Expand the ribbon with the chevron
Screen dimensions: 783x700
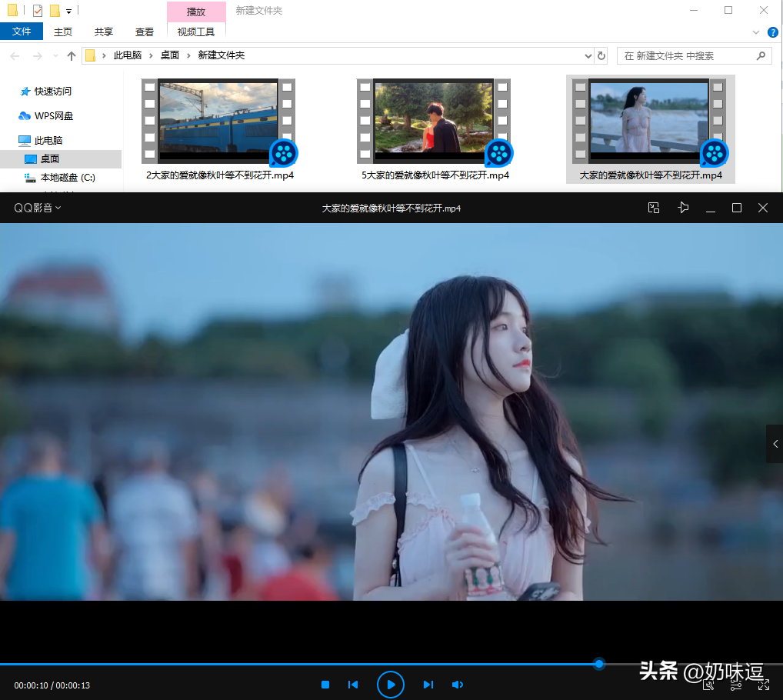pos(755,32)
